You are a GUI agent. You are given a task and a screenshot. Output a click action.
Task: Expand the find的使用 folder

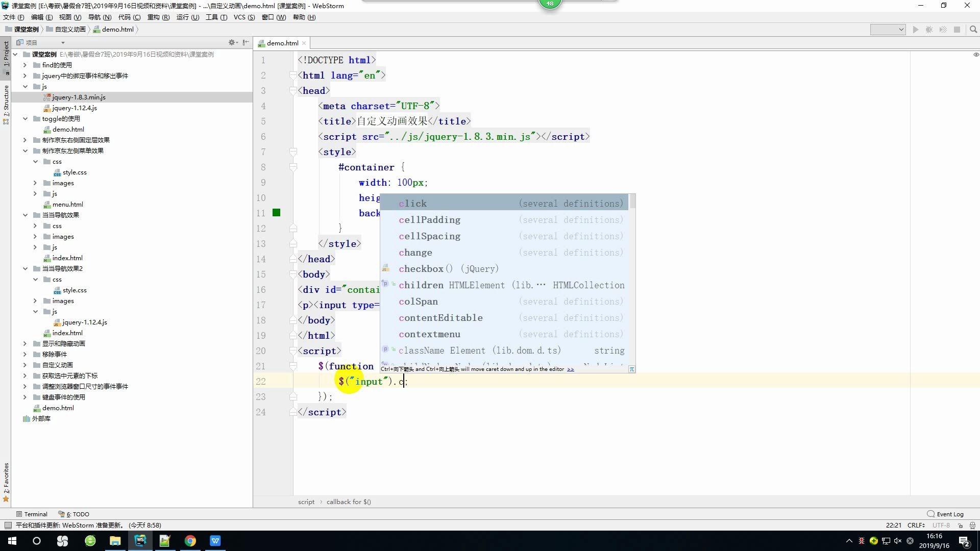click(24, 65)
